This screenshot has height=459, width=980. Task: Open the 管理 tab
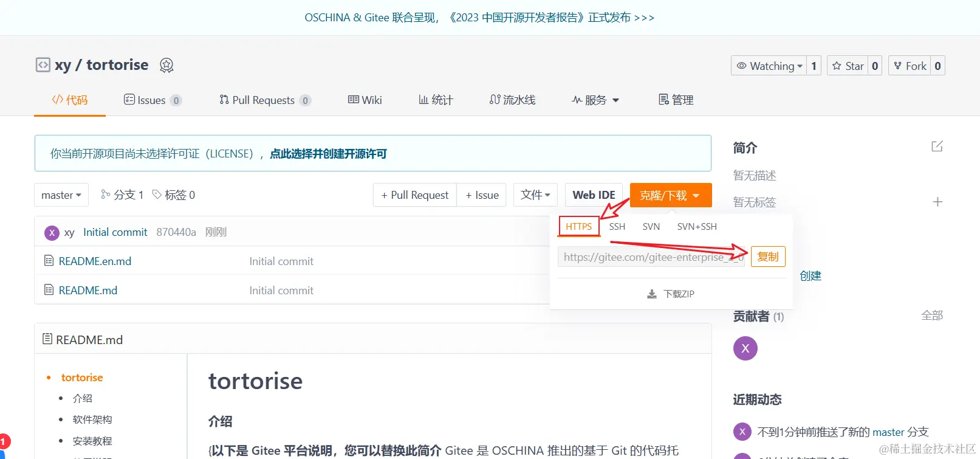tap(676, 100)
